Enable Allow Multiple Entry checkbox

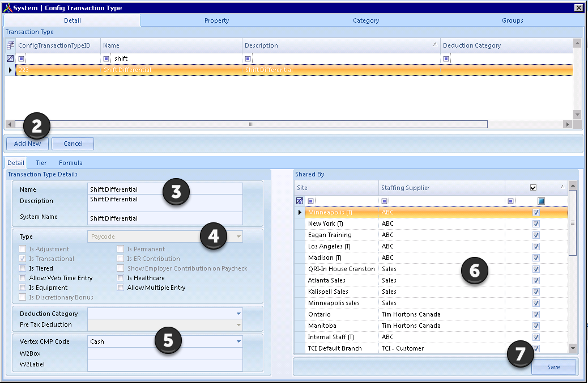[120, 288]
